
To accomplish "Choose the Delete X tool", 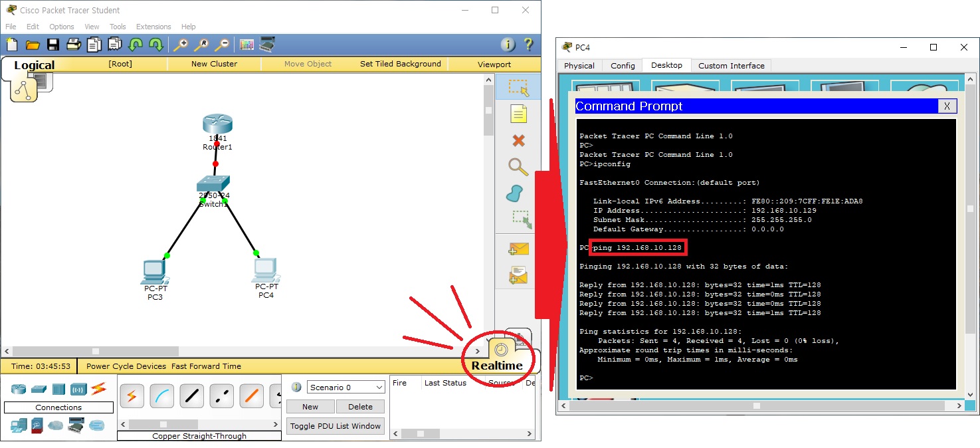I will pos(518,140).
